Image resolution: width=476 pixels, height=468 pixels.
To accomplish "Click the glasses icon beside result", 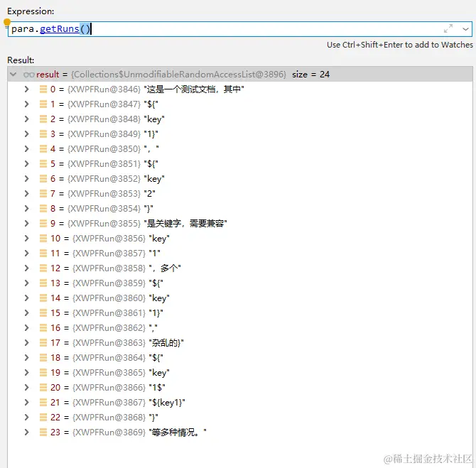I will tap(29, 75).
